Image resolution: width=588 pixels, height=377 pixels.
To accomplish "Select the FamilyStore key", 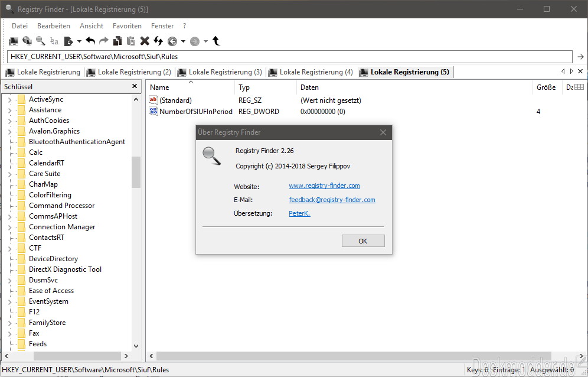I will (x=47, y=323).
